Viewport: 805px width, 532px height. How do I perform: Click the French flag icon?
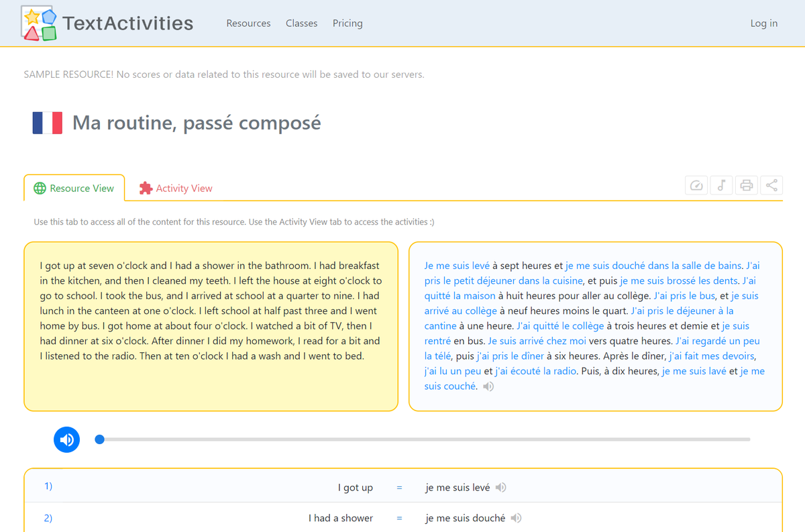[47, 123]
